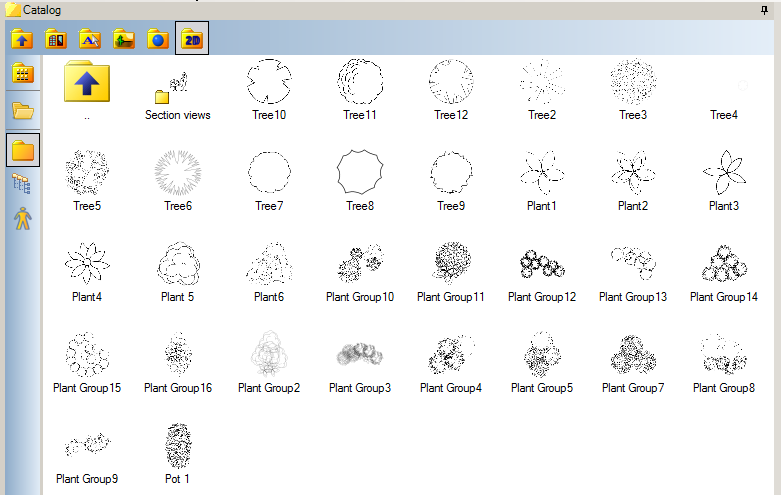Select the Plant Group8 symbol

point(724,354)
